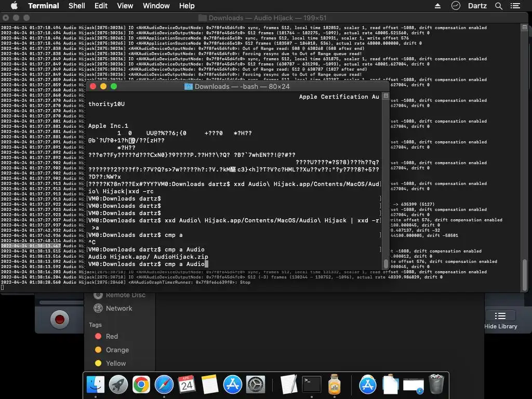532x399 pixels.
Task: Open the Apple menu
Action: [14, 6]
